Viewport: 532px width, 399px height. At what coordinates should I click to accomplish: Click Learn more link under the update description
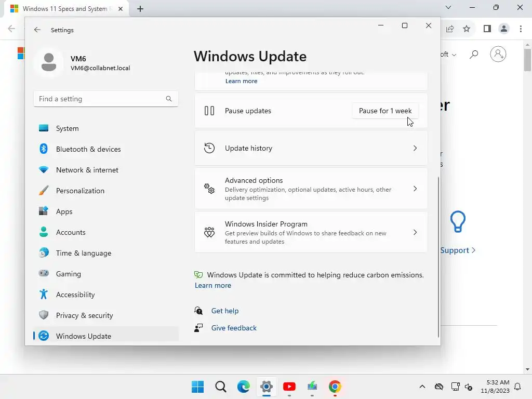pyautogui.click(x=241, y=81)
